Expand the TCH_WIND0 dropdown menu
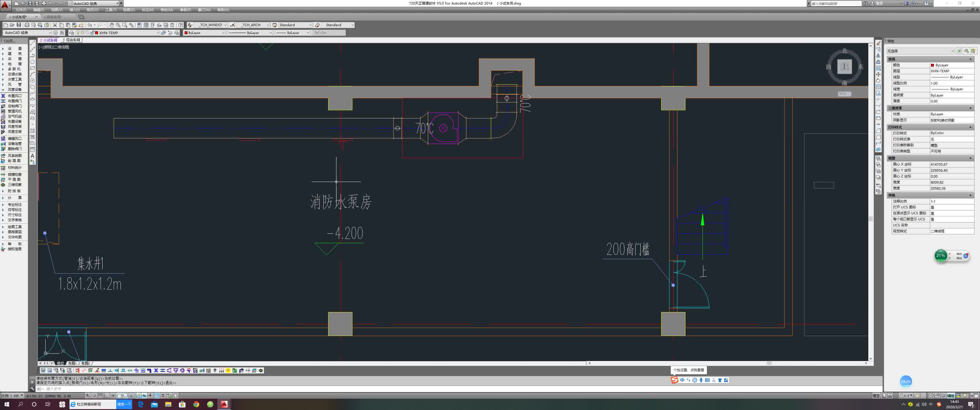 pyautogui.click(x=227, y=25)
